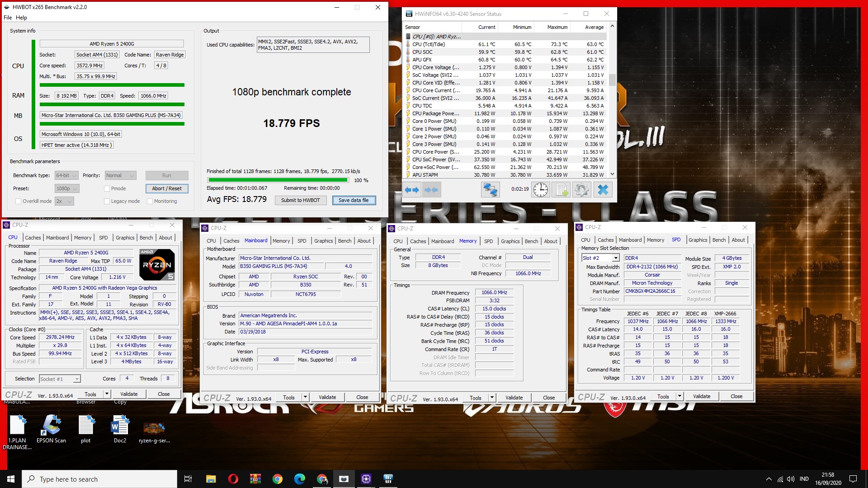868x488 pixels.
Task: Open Benchmark type 64-bit dropdown
Action: 66,175
